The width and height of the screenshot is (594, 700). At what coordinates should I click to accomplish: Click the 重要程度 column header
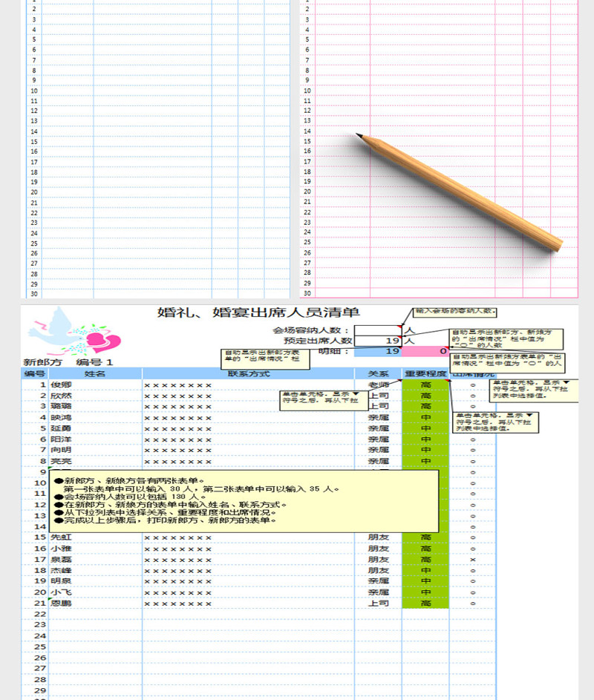pyautogui.click(x=425, y=373)
